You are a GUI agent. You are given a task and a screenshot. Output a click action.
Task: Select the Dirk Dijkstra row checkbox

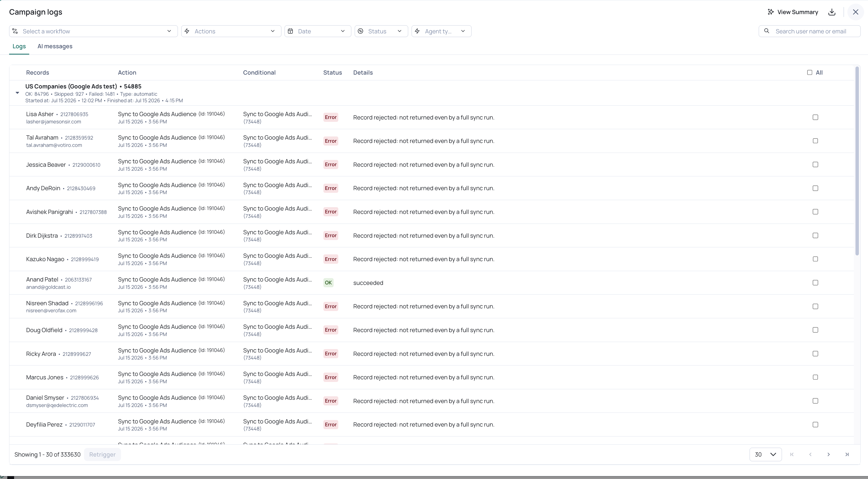click(x=815, y=235)
